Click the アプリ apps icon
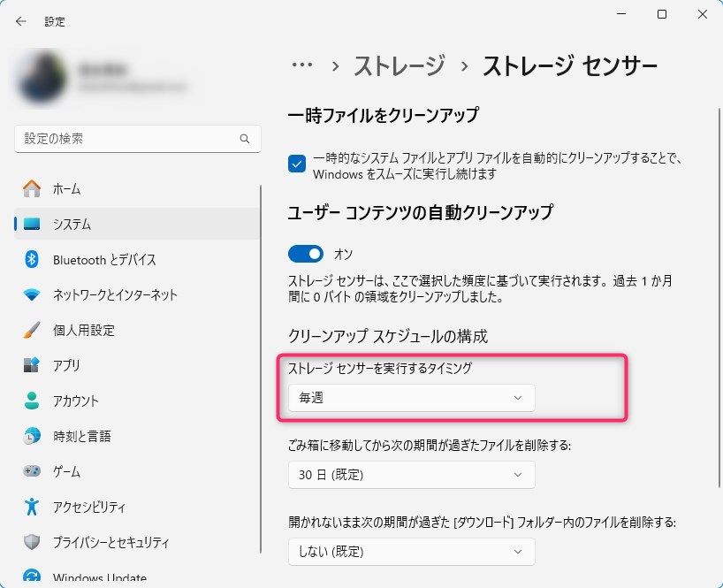The image size is (723, 588). point(32,365)
